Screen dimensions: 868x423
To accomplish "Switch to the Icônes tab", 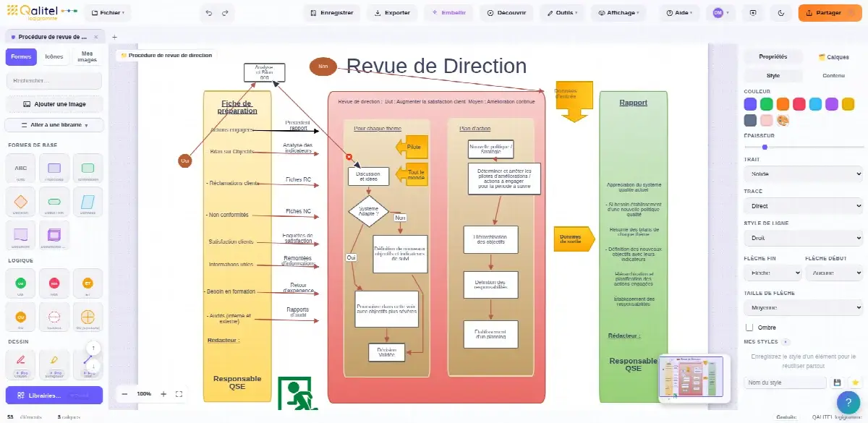I will (x=54, y=56).
